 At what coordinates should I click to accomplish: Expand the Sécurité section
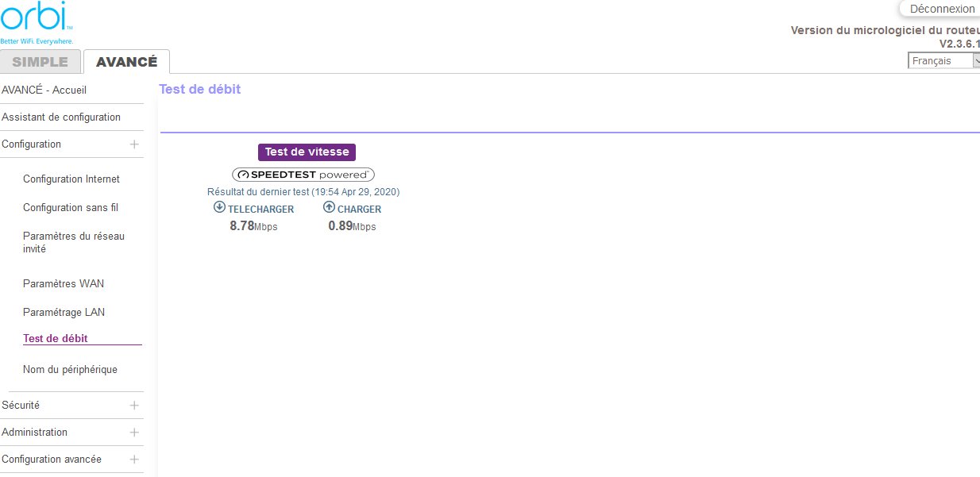point(134,406)
